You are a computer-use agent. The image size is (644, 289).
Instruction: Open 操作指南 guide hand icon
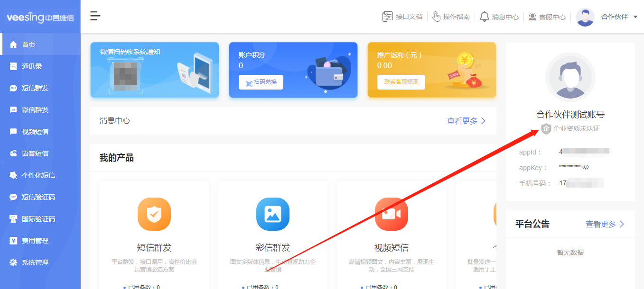click(x=437, y=17)
